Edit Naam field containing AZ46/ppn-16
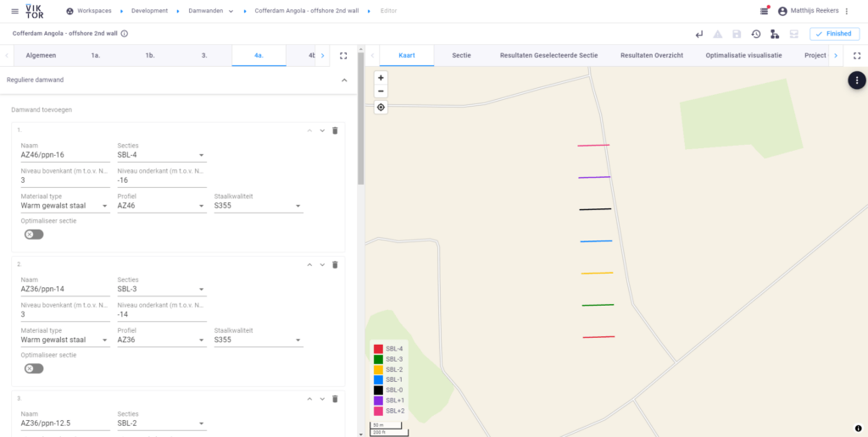 click(65, 155)
